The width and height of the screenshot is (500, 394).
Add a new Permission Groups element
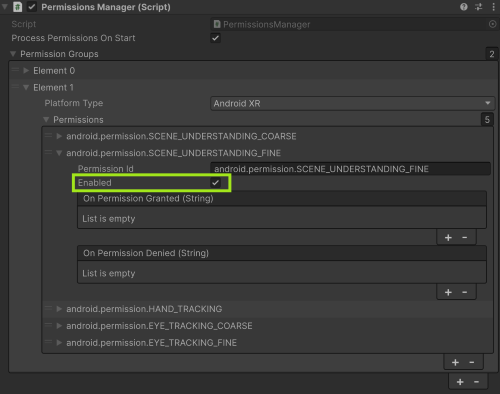460,382
